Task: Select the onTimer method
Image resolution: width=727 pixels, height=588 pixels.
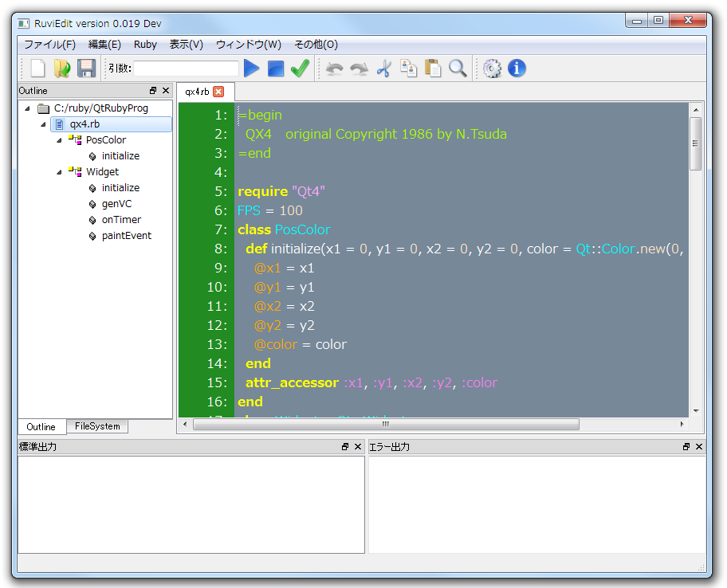Action: 121,220
